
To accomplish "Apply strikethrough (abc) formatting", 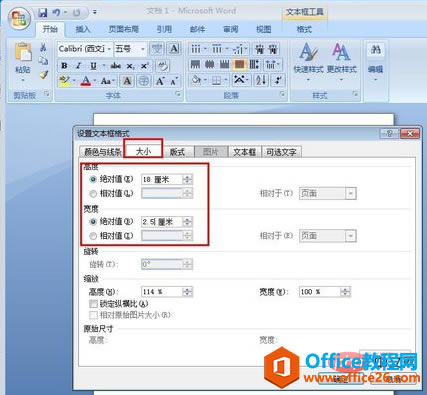I will click(115, 66).
